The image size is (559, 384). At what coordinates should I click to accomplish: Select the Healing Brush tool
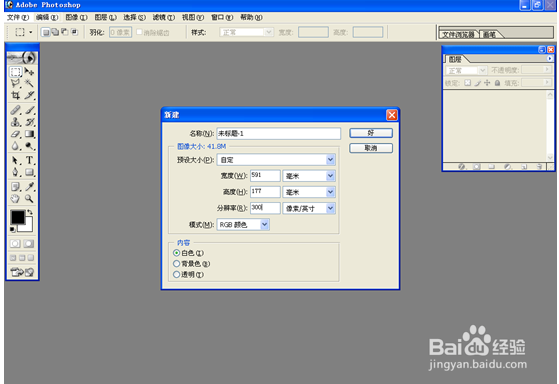[x=15, y=110]
